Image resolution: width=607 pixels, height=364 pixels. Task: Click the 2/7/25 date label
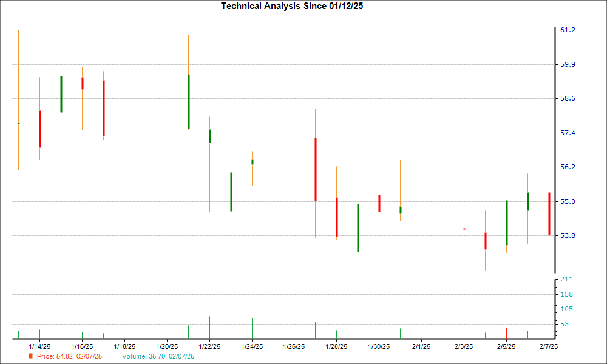coord(549,346)
